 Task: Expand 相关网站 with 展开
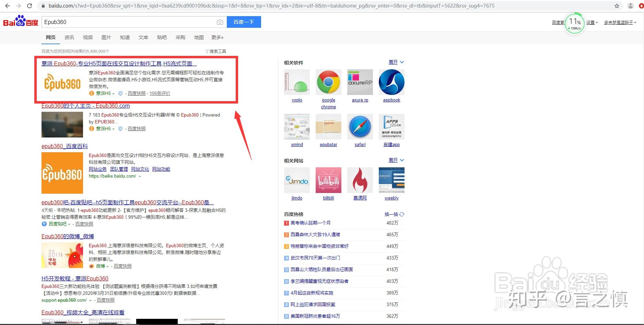396,160
